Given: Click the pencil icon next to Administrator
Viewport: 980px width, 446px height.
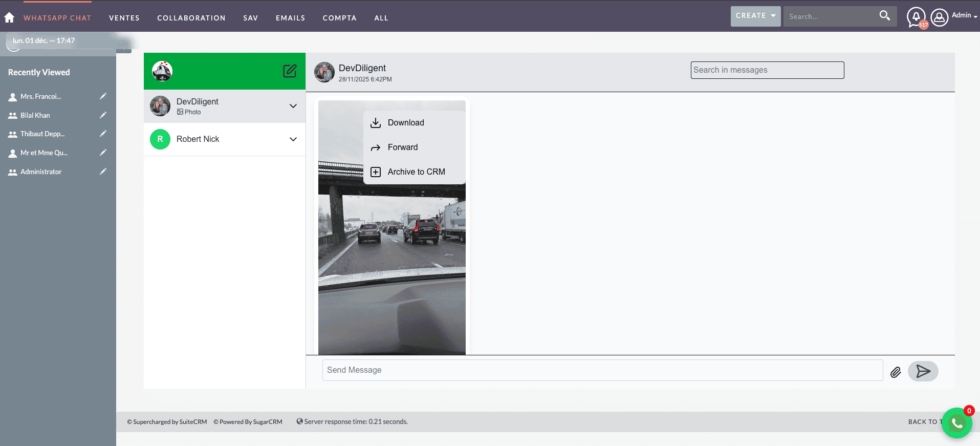Looking at the screenshot, I should pos(103,172).
